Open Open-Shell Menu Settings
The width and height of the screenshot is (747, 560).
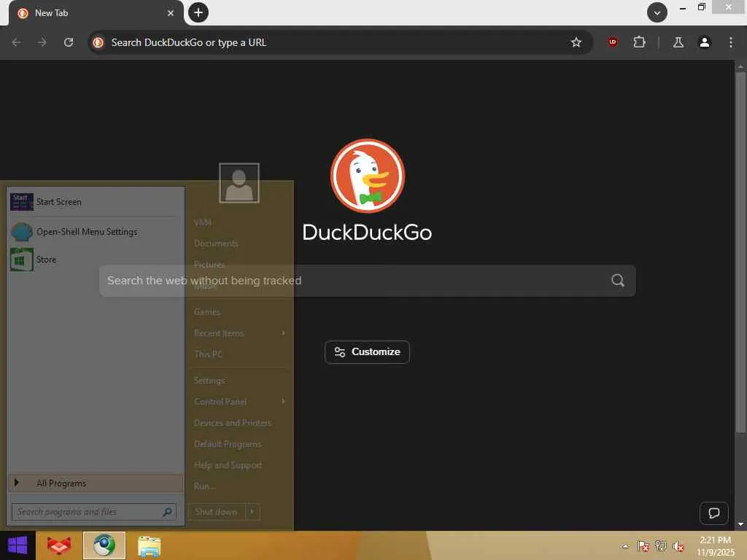pos(96,232)
